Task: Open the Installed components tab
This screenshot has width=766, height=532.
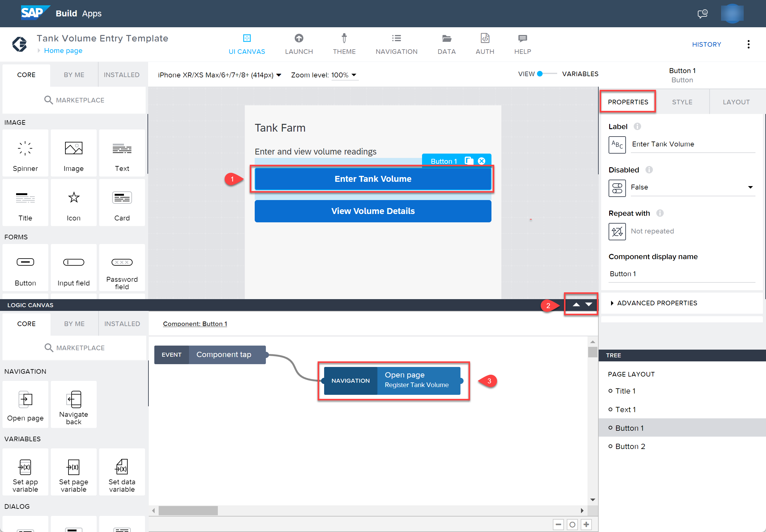Action: 121,75
